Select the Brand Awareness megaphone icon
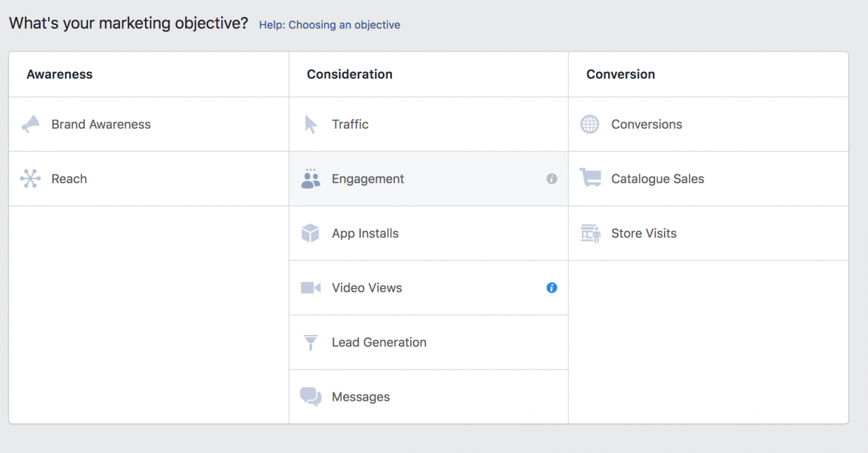 (x=30, y=124)
